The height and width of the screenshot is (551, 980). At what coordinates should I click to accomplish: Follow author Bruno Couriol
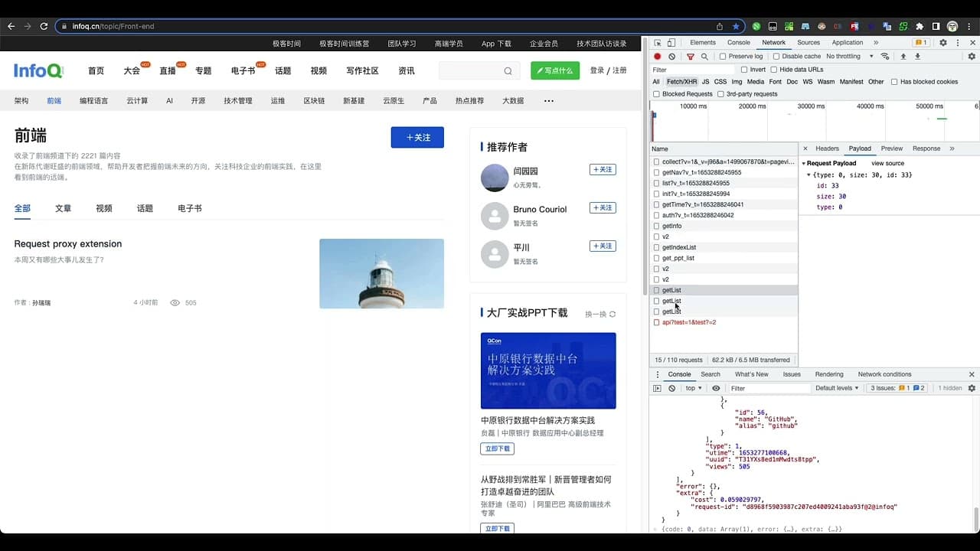pyautogui.click(x=603, y=207)
